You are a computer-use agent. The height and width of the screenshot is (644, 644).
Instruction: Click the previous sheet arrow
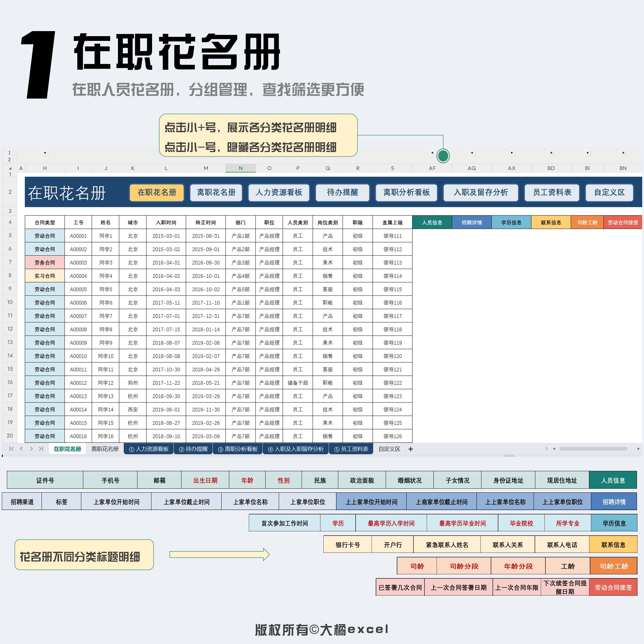[21, 449]
